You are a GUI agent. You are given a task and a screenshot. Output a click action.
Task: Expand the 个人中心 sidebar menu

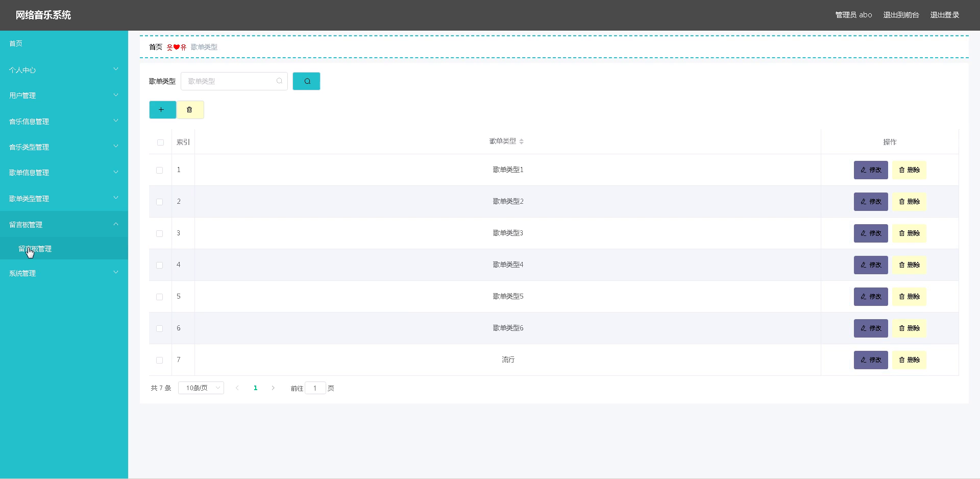(64, 70)
